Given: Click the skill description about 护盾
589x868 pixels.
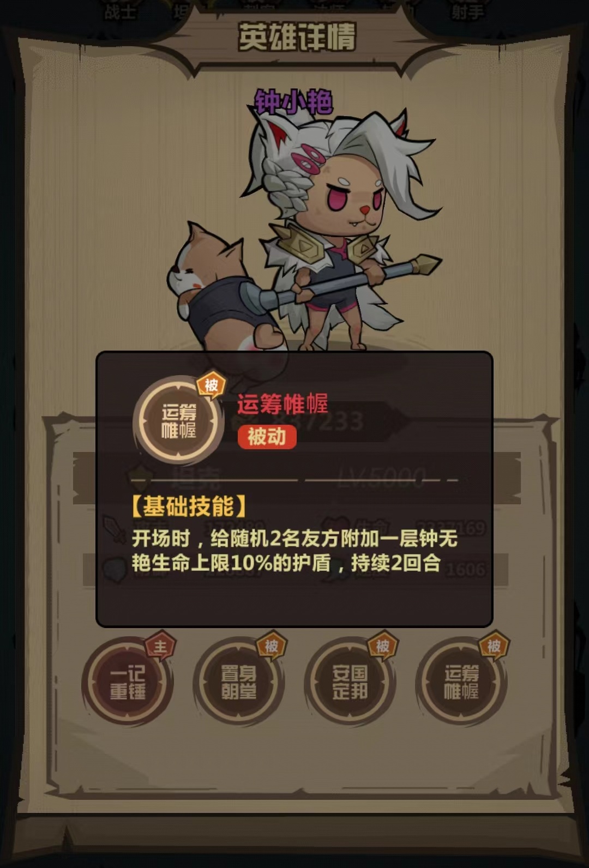Looking at the screenshot, I should tap(294, 551).
